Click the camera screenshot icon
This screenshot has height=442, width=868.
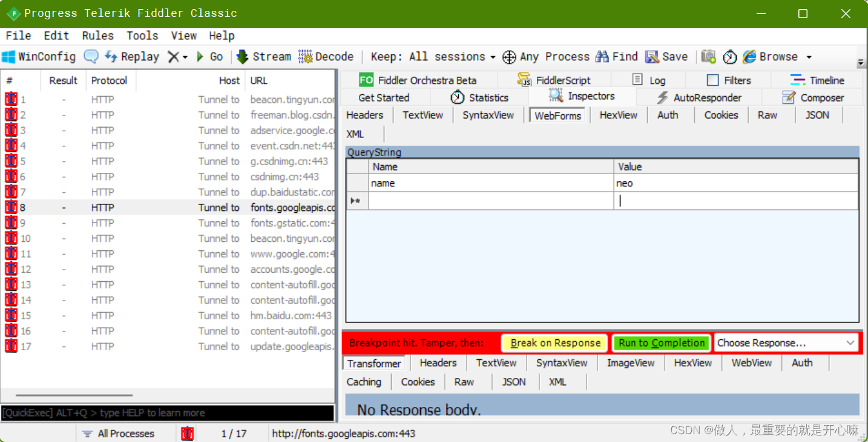tap(709, 57)
